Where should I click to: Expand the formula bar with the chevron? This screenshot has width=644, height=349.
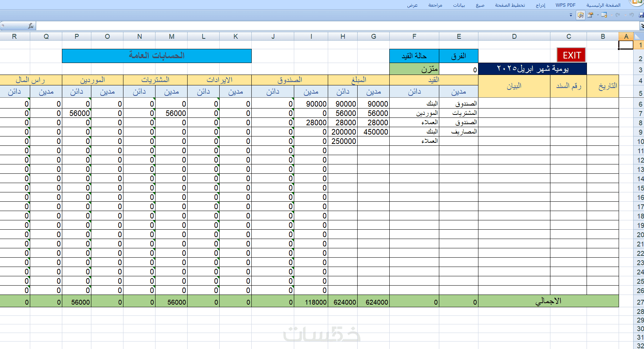(x=642, y=26)
